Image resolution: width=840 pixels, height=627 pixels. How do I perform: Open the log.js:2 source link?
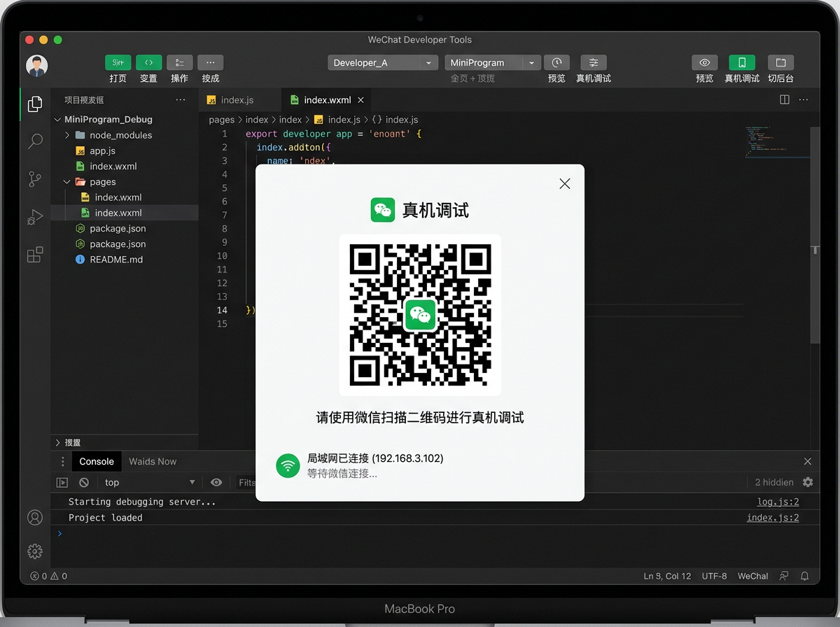click(x=778, y=502)
